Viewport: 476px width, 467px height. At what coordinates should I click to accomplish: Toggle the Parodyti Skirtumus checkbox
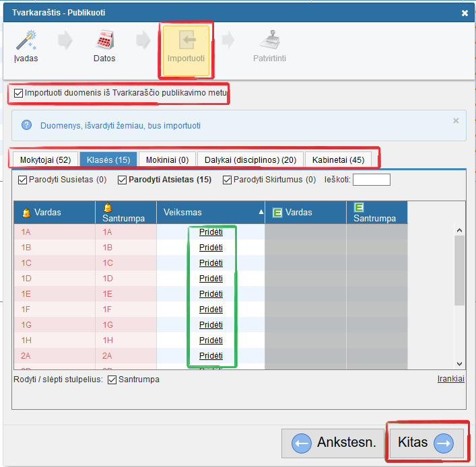pos(227,180)
